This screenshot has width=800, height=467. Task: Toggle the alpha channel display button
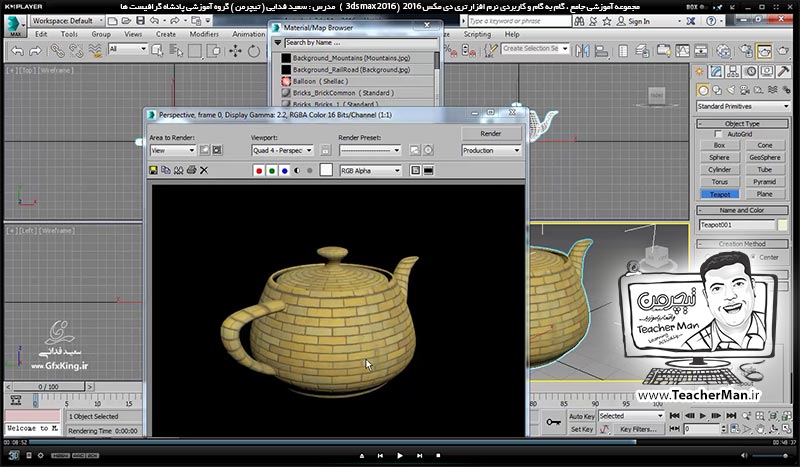(x=297, y=170)
